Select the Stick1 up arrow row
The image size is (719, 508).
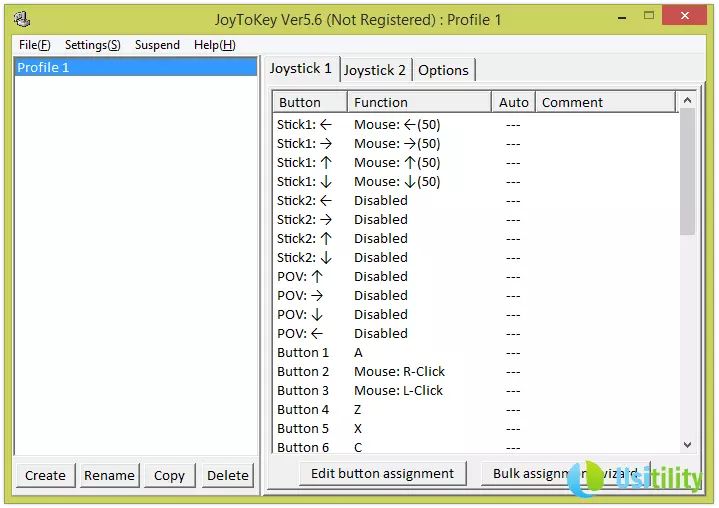(x=476, y=163)
